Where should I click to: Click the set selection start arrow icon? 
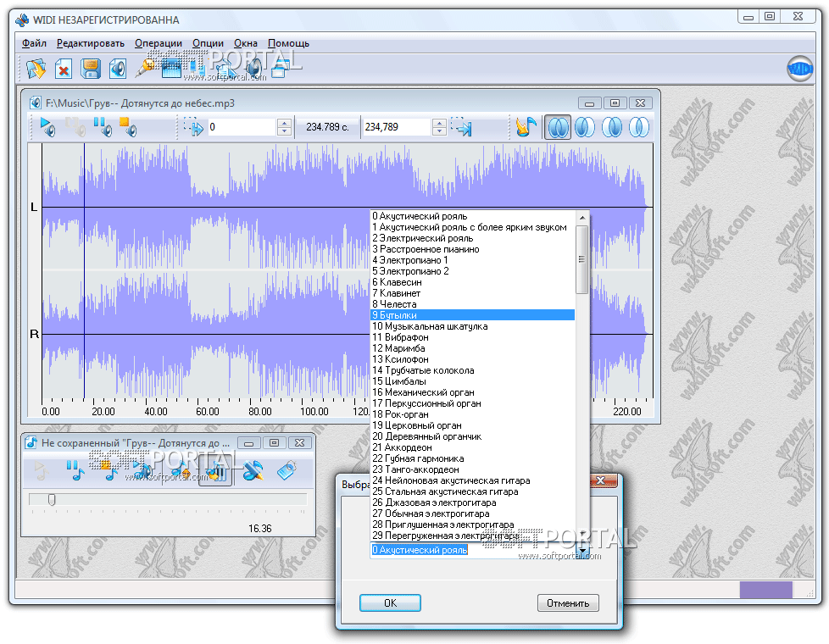193,127
